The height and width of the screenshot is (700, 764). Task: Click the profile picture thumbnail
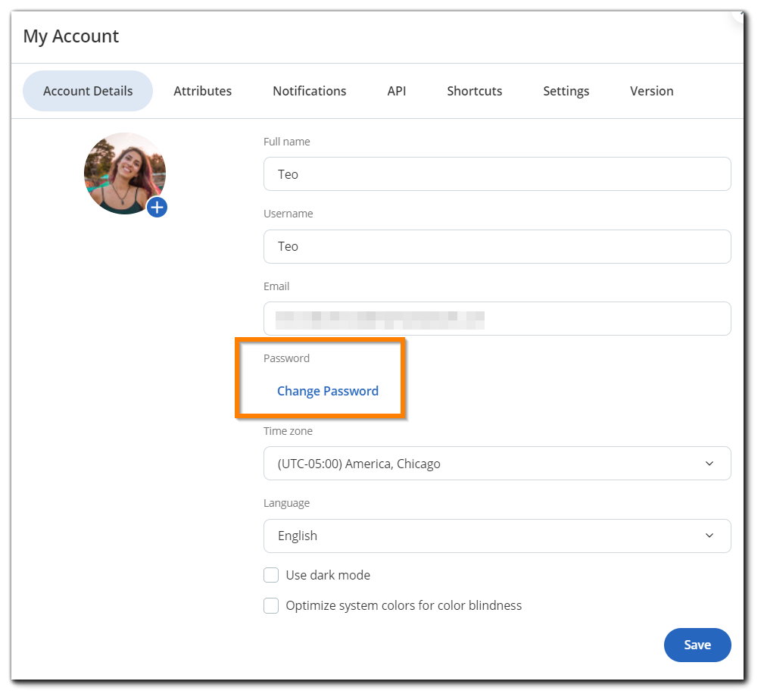tap(124, 173)
